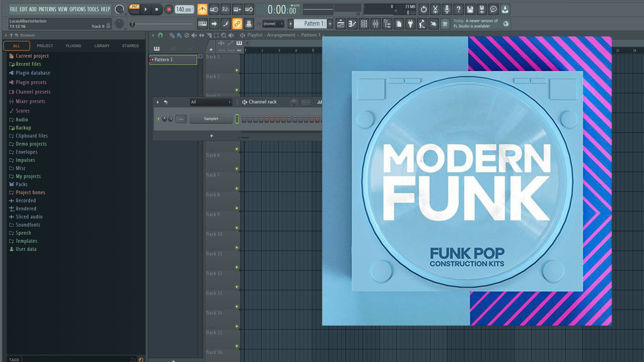Select the playlist paint brush tool

(179, 35)
